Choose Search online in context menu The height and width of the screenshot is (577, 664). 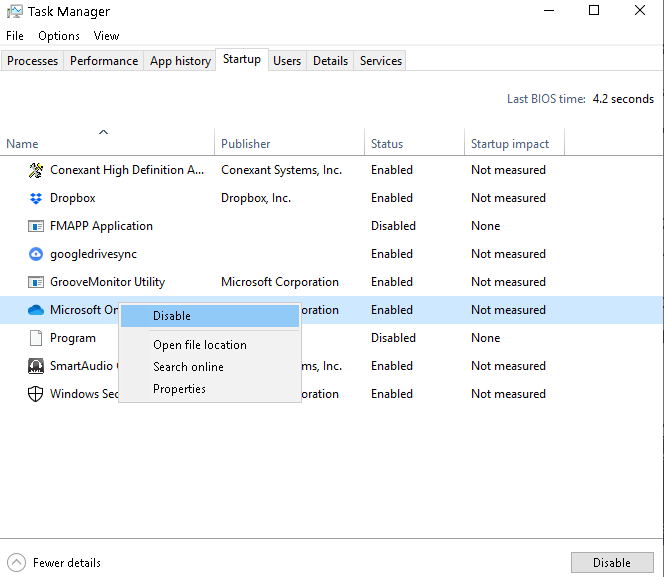pyautogui.click(x=188, y=367)
